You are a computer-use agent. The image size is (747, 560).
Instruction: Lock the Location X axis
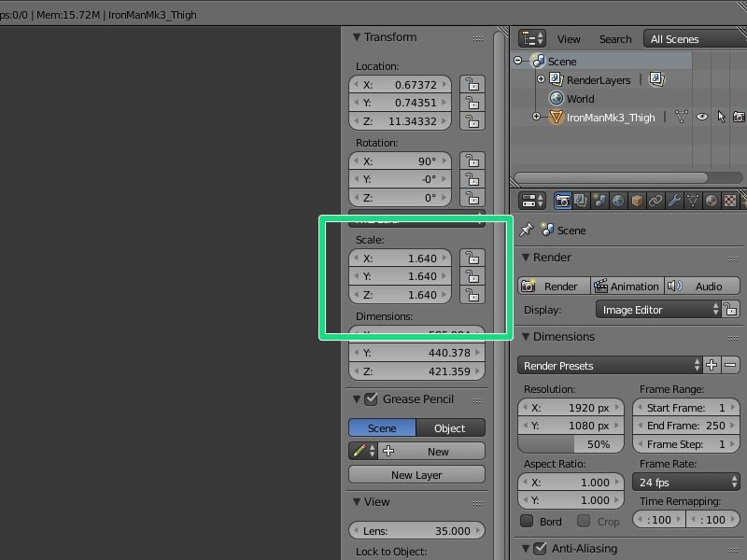(x=472, y=84)
